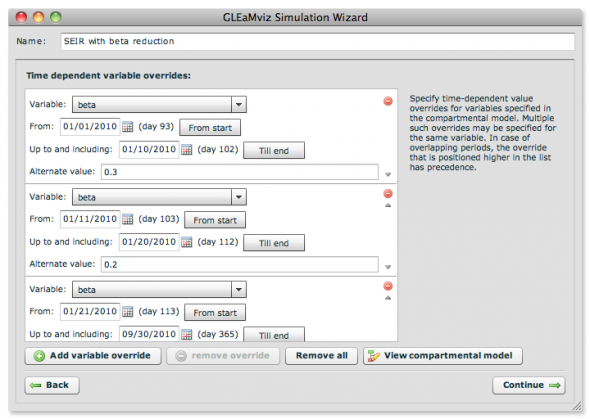Continue to the next wizard step
The width and height of the screenshot is (590, 419).
tap(529, 385)
